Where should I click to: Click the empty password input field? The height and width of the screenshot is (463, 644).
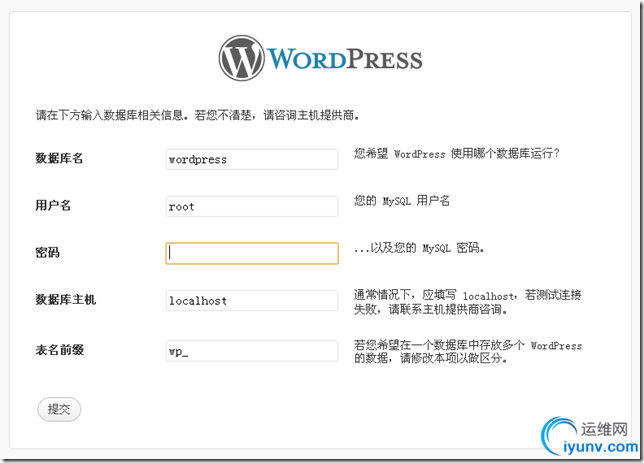252,253
